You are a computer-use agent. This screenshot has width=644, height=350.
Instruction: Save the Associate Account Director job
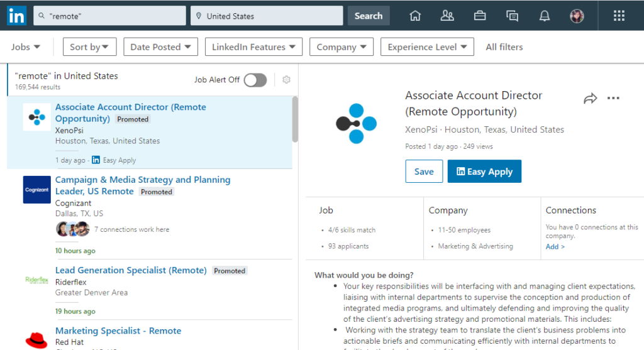click(x=424, y=172)
